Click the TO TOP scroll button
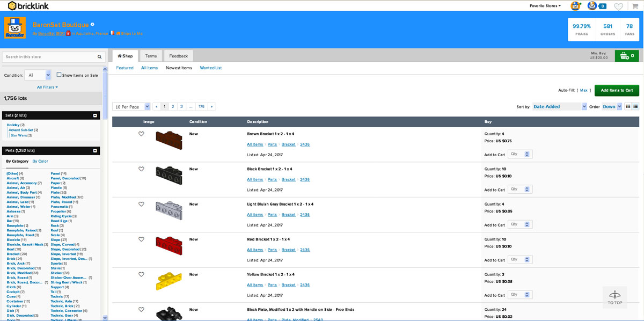 click(x=614, y=298)
